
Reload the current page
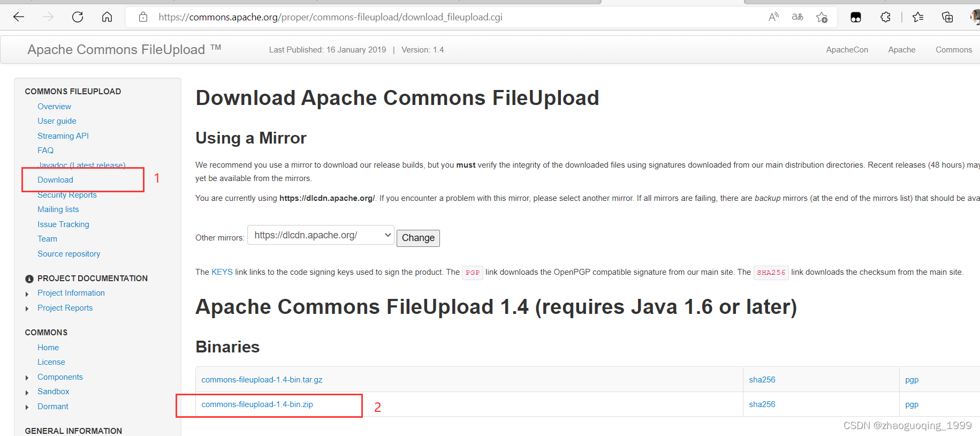(78, 17)
